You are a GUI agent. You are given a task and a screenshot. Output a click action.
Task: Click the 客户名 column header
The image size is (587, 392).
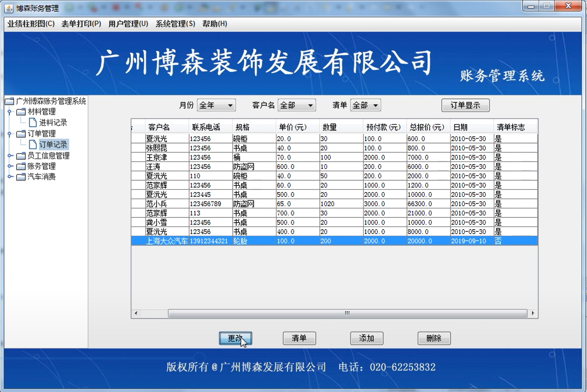click(167, 127)
